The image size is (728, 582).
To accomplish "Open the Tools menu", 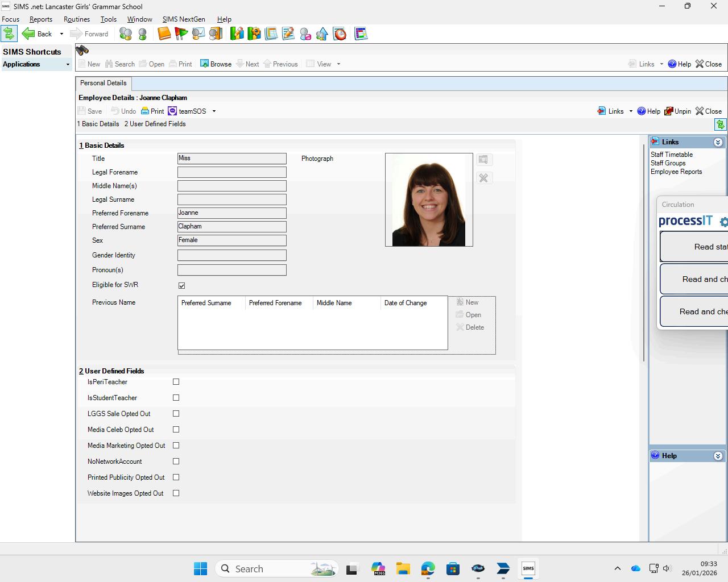I will click(x=109, y=19).
